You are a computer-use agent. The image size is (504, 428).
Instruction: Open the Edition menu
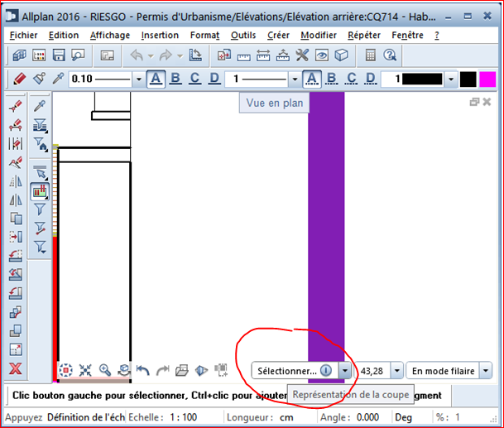64,35
